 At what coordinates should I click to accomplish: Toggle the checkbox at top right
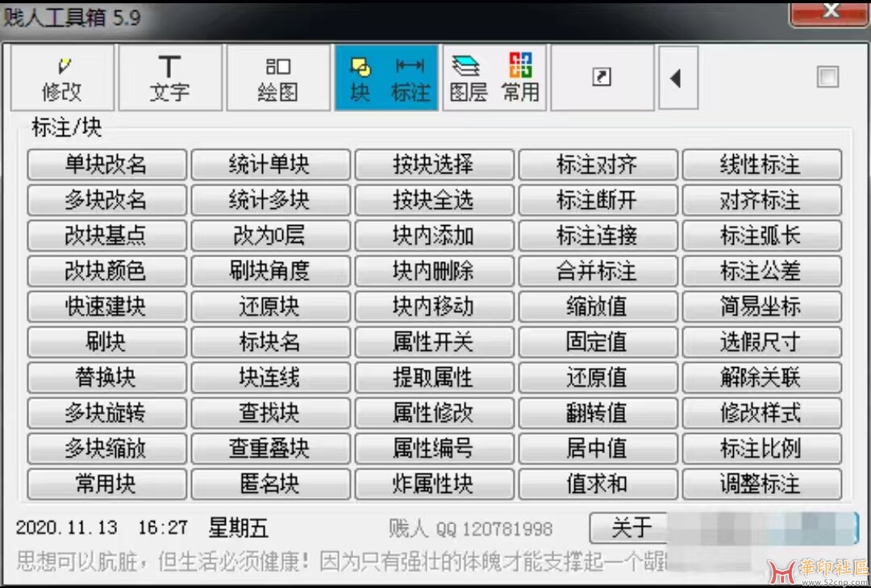pyautogui.click(x=827, y=77)
